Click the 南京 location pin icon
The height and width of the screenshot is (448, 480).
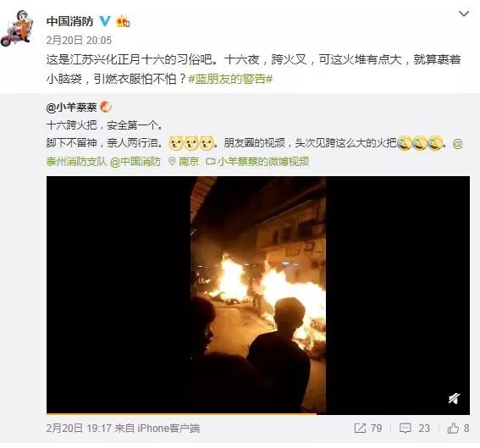[173, 162]
